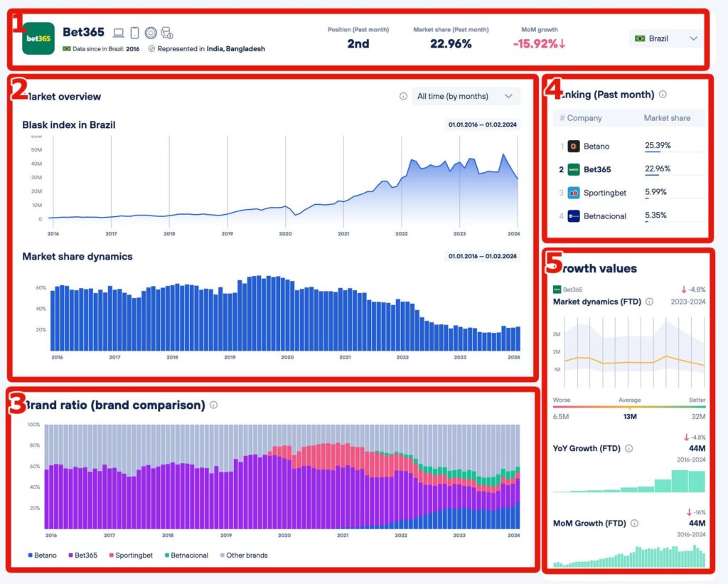Click Market share dynamics date range badge
728x584 pixels.
(x=483, y=256)
